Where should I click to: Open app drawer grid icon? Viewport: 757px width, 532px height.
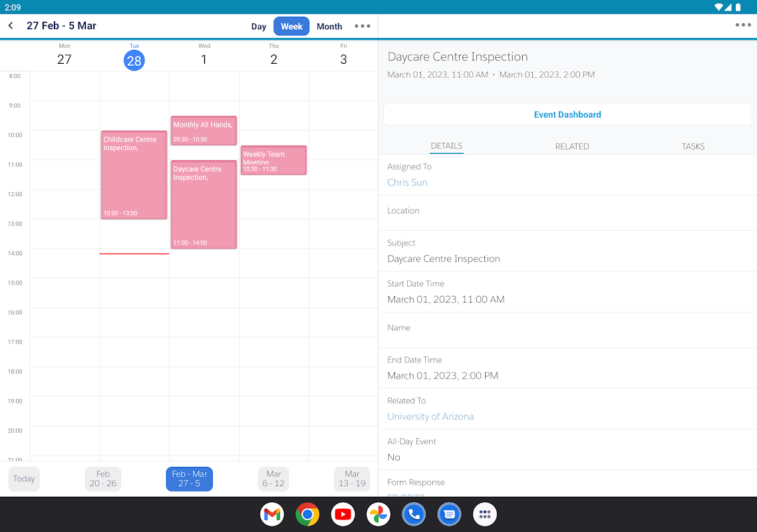pos(485,514)
